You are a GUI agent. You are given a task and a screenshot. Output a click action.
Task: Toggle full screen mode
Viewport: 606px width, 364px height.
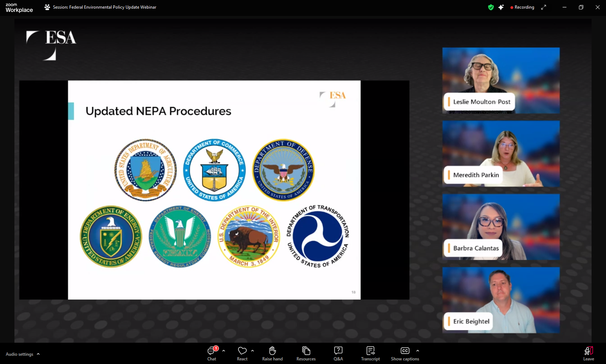click(x=544, y=7)
